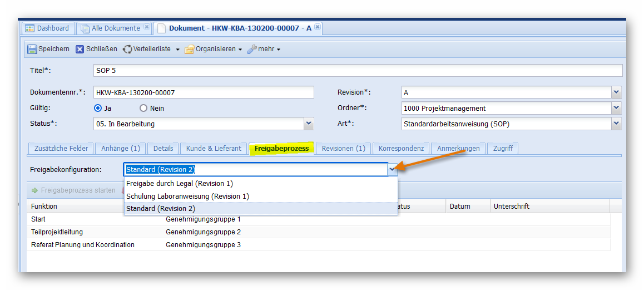Viewport: 644px width, 290px height.
Task: Close the Alle Dokumente tab
Action: (x=147, y=27)
